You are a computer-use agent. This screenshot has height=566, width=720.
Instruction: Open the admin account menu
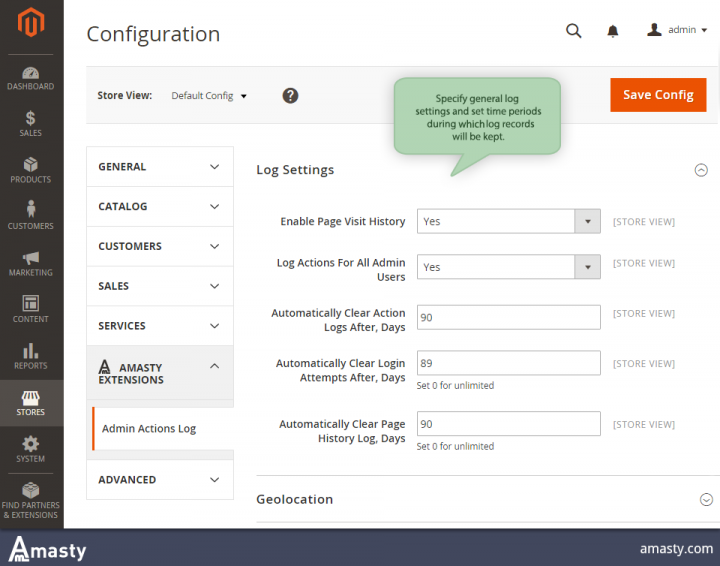click(677, 30)
